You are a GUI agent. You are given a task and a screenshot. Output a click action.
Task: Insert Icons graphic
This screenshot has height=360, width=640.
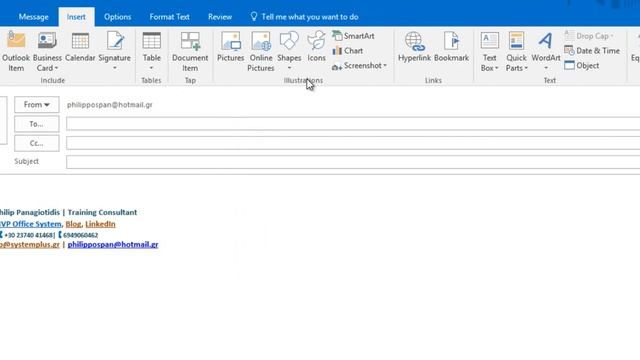pos(316,47)
